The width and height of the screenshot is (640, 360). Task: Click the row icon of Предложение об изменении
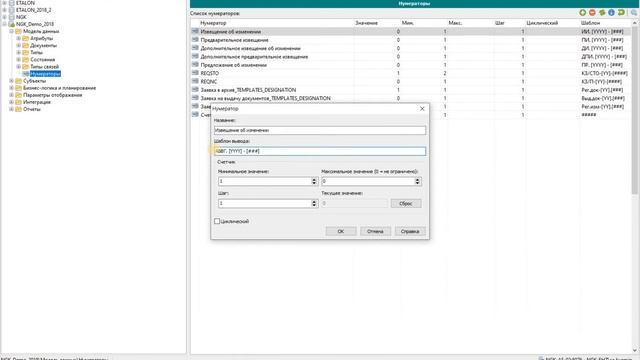195,64
